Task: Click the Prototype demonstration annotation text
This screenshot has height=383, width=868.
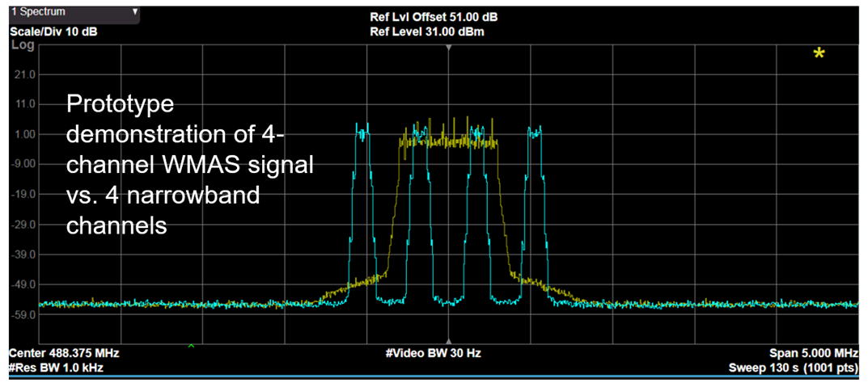Action: 190,164
